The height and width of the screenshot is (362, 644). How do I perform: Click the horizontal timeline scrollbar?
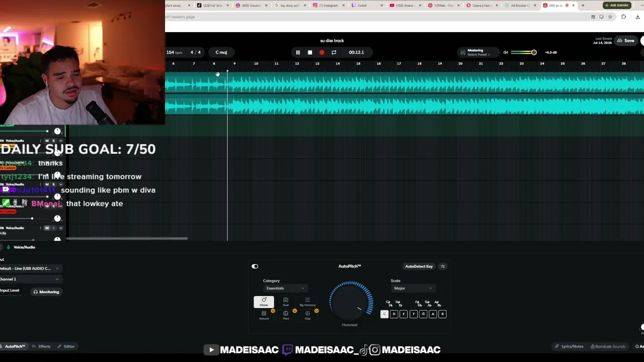pyautogui.click(x=127, y=238)
